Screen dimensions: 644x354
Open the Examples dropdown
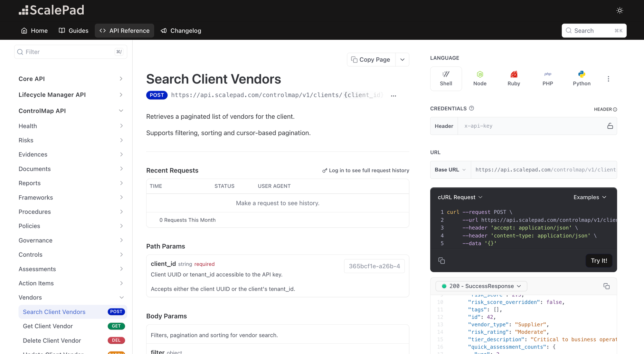click(590, 197)
